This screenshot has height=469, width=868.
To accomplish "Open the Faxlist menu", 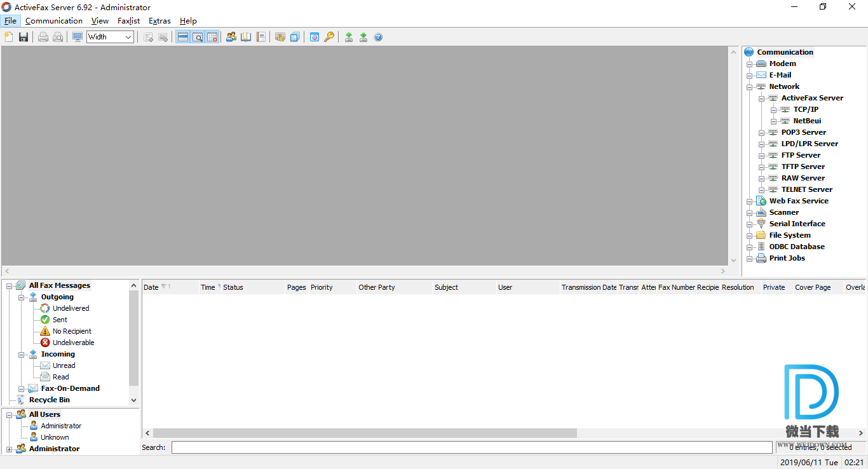I will (128, 21).
